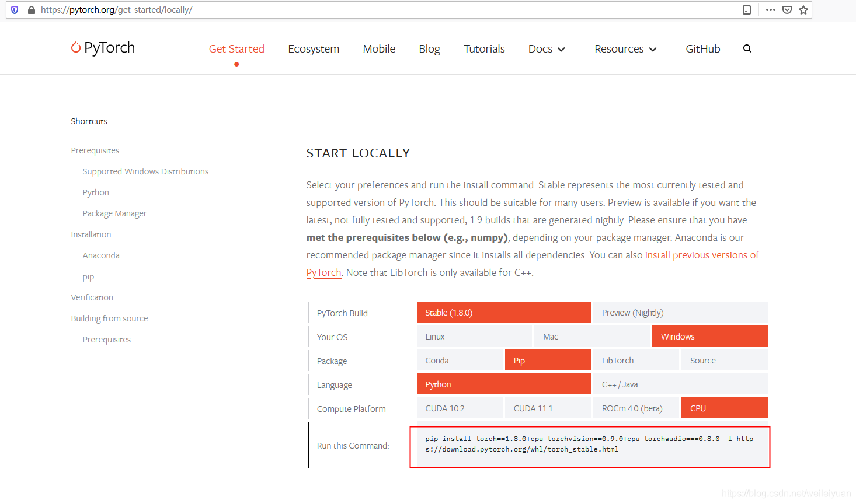Click the 'Language' row label

335,385
